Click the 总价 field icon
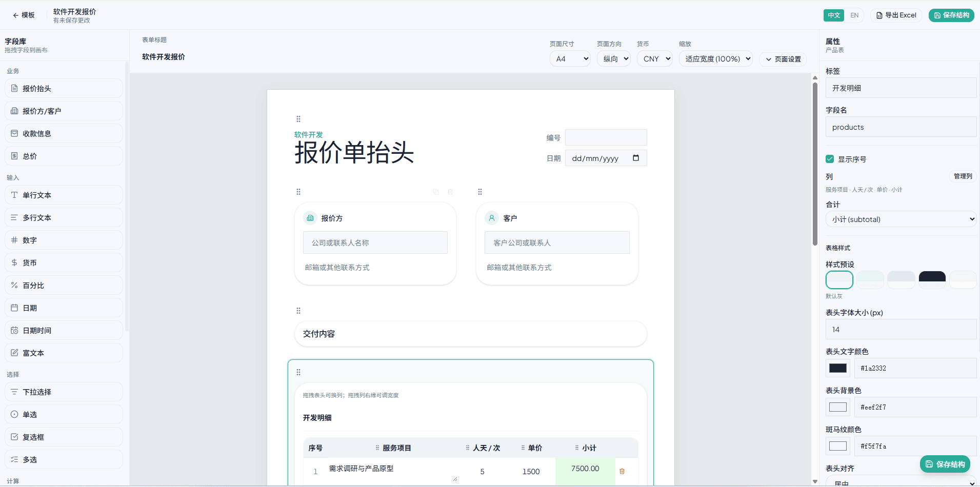 [14, 156]
